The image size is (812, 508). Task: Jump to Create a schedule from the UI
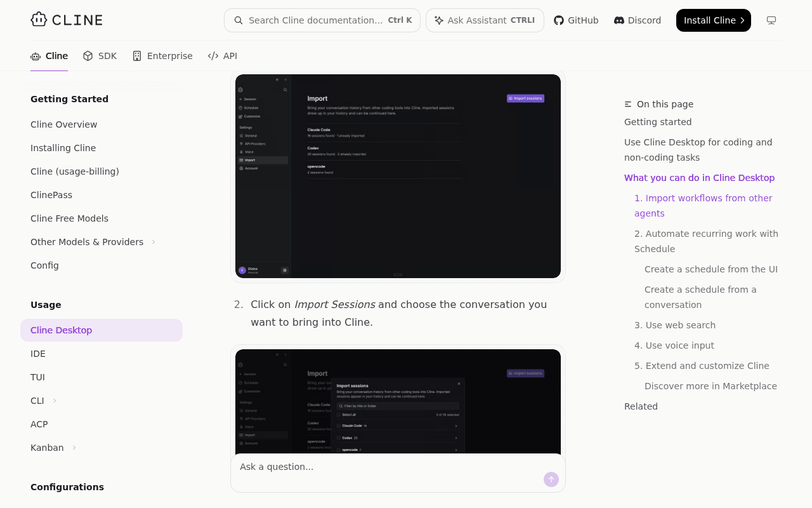tap(711, 269)
